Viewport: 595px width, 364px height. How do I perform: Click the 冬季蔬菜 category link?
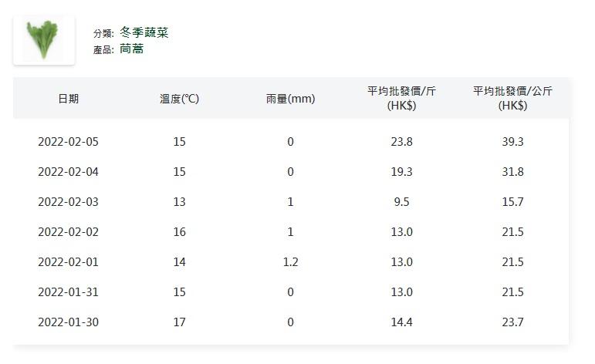pyautogui.click(x=144, y=32)
